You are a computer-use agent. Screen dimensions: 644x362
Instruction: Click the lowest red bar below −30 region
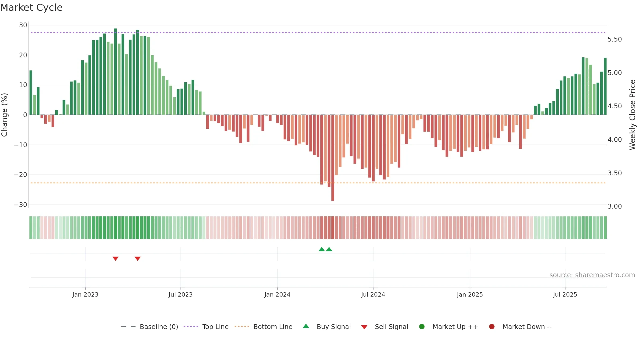point(333,158)
